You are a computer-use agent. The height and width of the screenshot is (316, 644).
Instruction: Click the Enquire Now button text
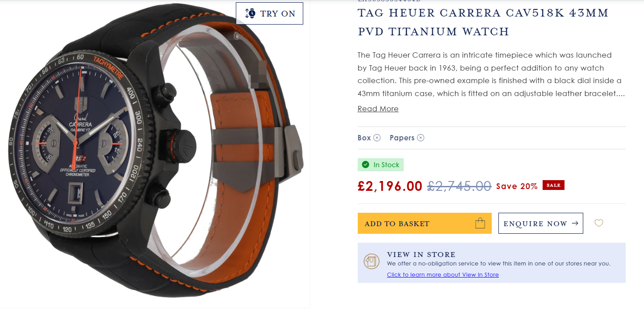[x=535, y=223]
